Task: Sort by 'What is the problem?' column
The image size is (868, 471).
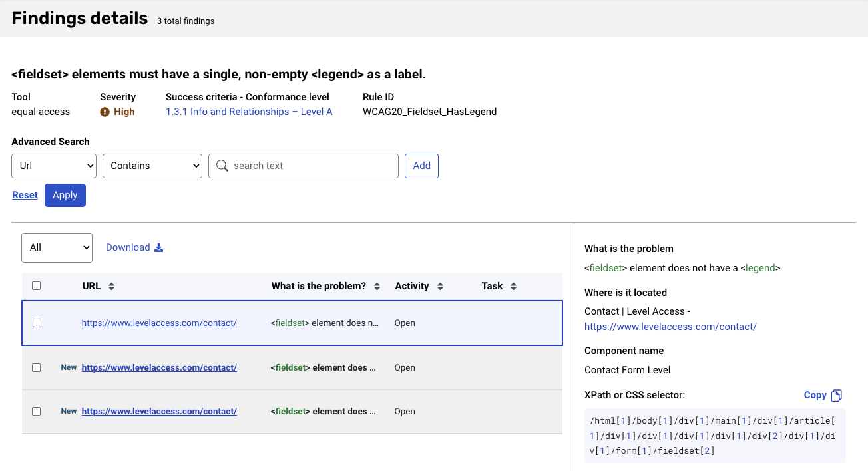Action: [x=377, y=287]
